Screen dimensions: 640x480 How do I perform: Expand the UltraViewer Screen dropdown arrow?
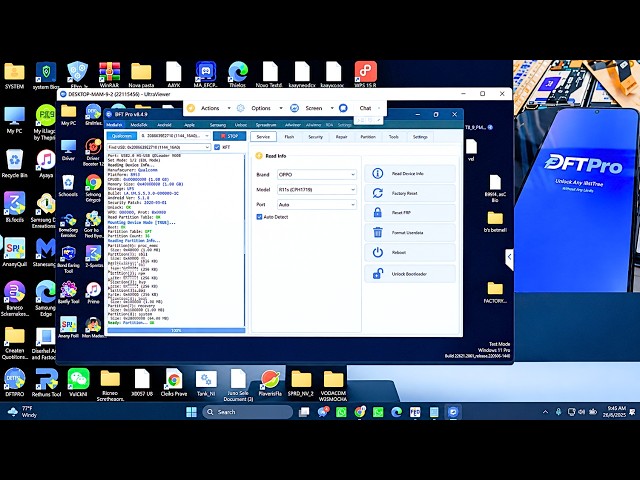point(332,108)
